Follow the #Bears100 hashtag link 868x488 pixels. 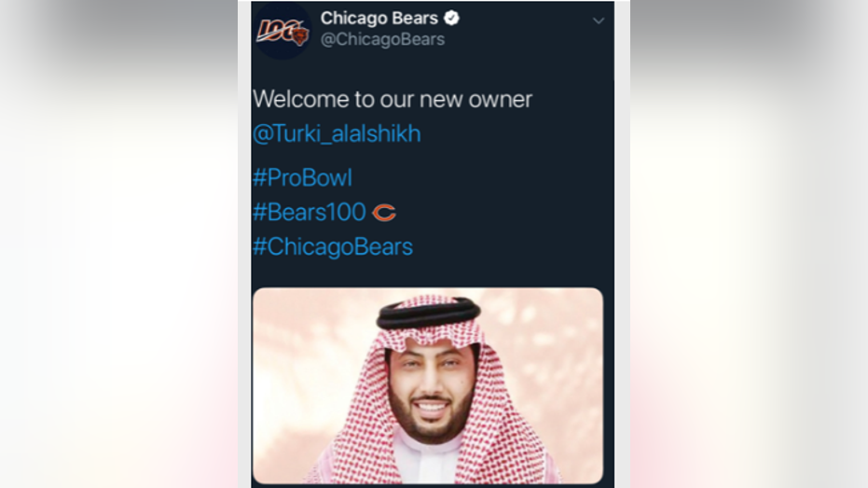tap(309, 212)
